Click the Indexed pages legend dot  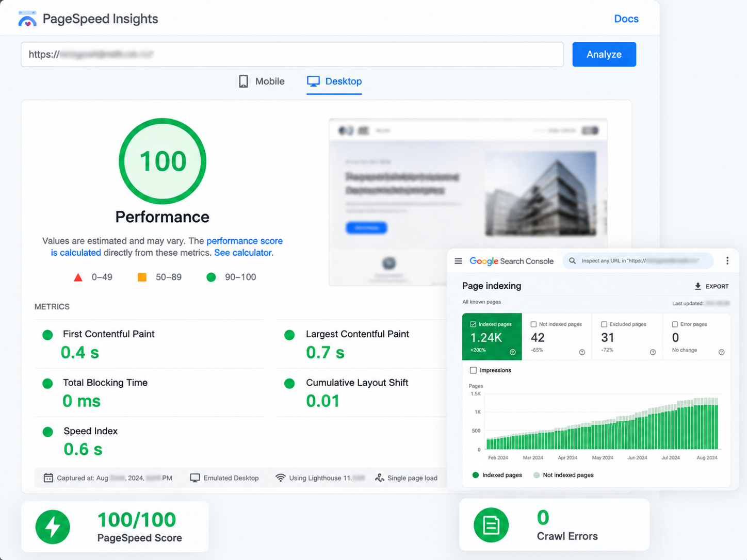[476, 475]
